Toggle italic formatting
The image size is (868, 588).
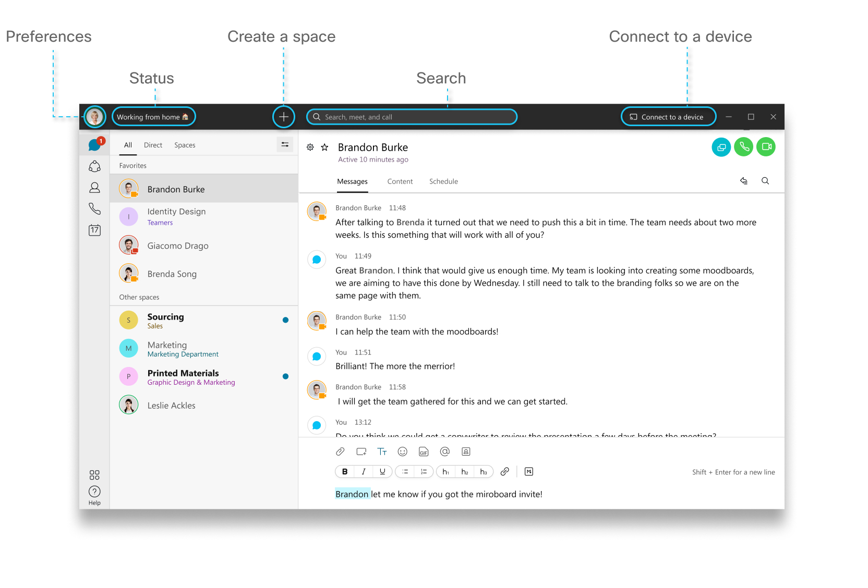[364, 472]
